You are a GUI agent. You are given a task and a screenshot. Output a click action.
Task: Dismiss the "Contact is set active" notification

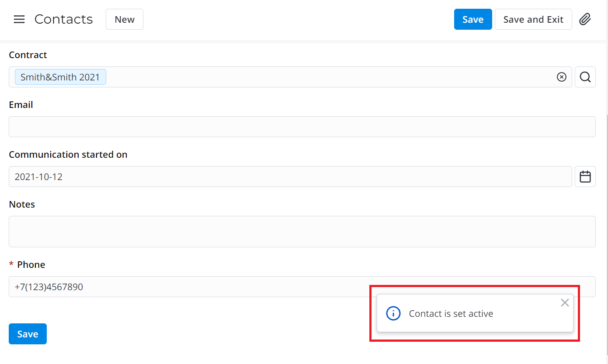(565, 303)
